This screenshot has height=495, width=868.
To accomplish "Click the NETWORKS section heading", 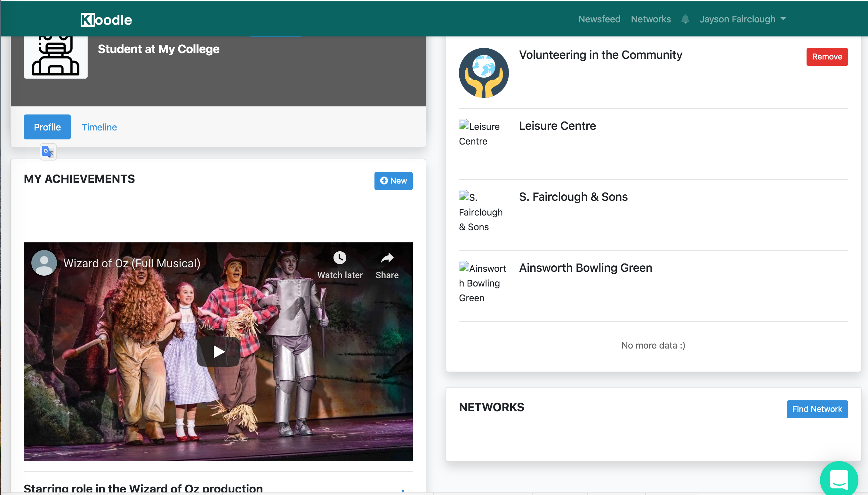I will click(491, 407).
